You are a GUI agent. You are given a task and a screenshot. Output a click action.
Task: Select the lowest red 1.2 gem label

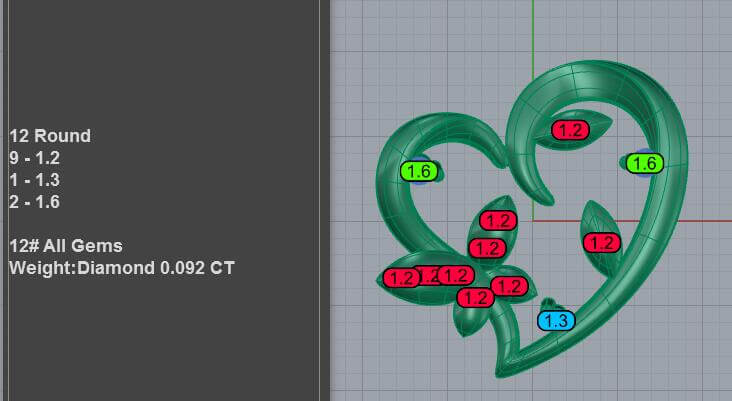[475, 297]
